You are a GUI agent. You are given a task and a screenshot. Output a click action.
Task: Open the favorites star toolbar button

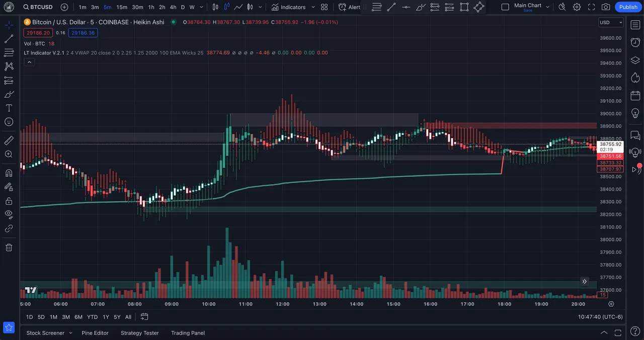pos(9,327)
